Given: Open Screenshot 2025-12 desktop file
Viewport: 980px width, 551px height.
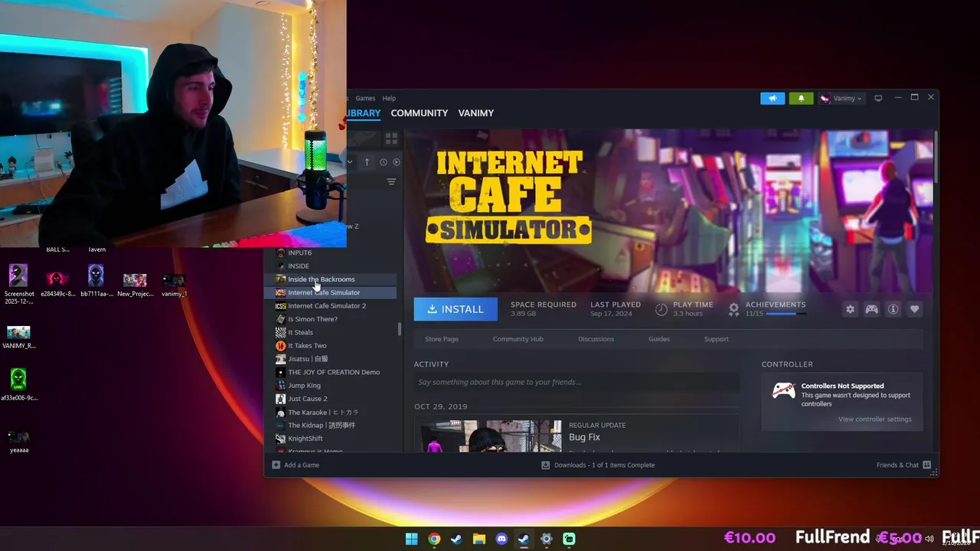Looking at the screenshot, I should 18,285.
